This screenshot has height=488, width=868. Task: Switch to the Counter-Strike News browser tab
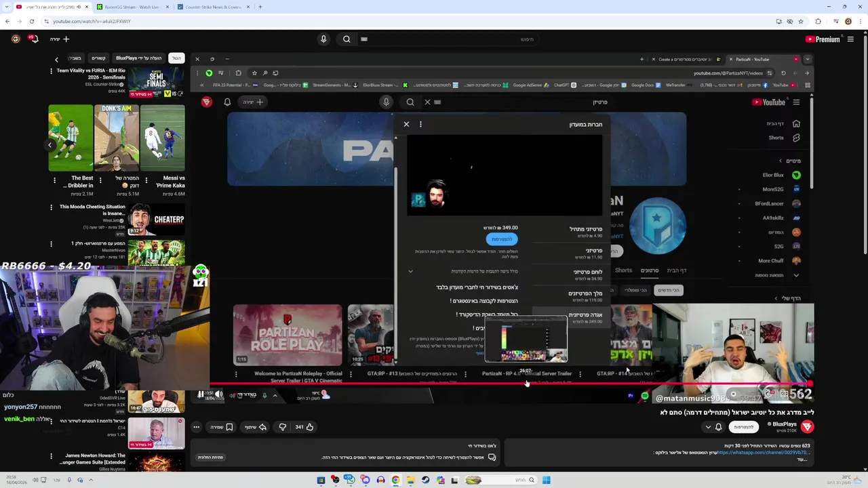[212, 7]
